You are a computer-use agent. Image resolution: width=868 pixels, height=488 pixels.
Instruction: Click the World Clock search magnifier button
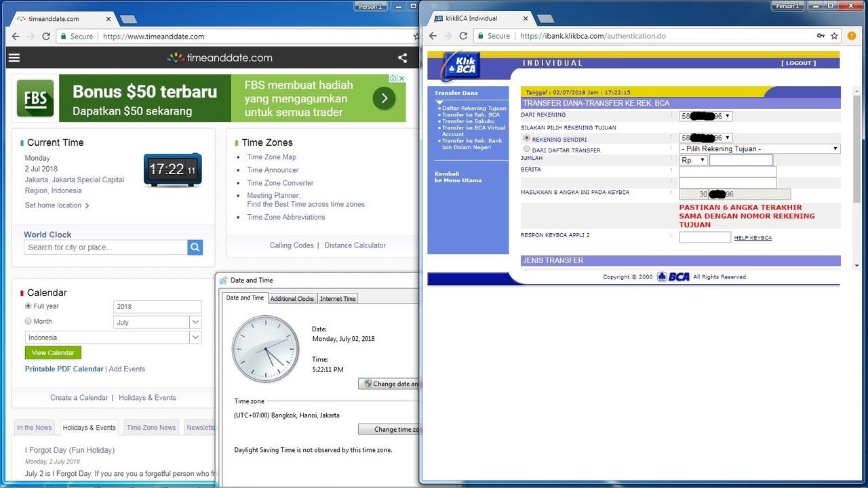coord(195,247)
